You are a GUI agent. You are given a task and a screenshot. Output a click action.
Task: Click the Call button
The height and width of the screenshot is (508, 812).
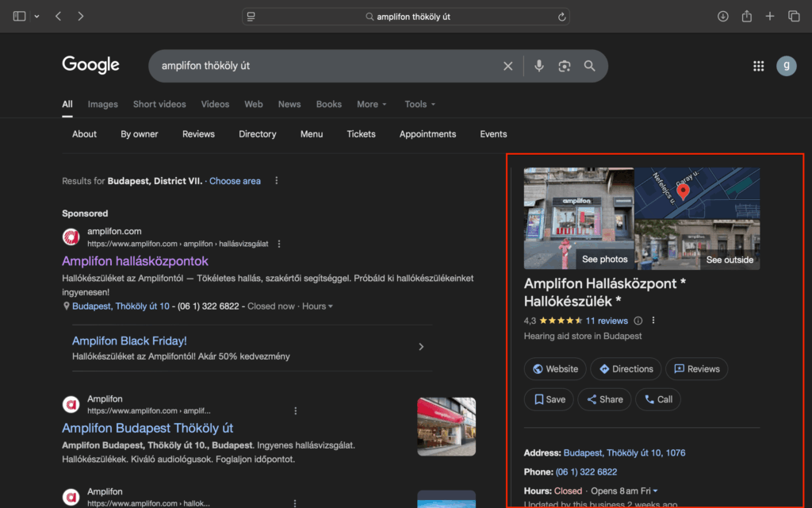coord(658,400)
